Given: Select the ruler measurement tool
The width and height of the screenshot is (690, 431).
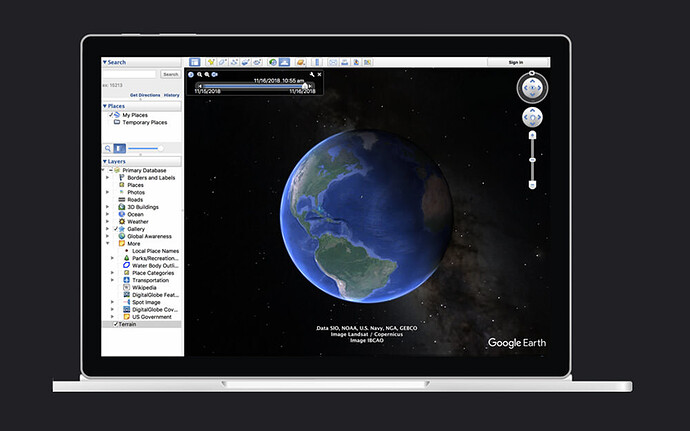Looking at the screenshot, I should click(x=317, y=62).
